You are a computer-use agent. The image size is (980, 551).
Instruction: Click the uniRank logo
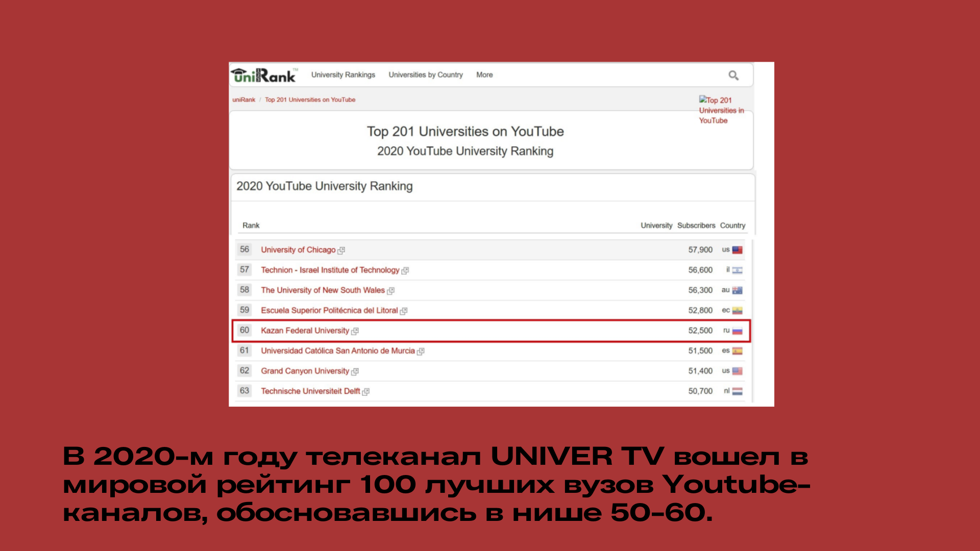click(x=264, y=75)
